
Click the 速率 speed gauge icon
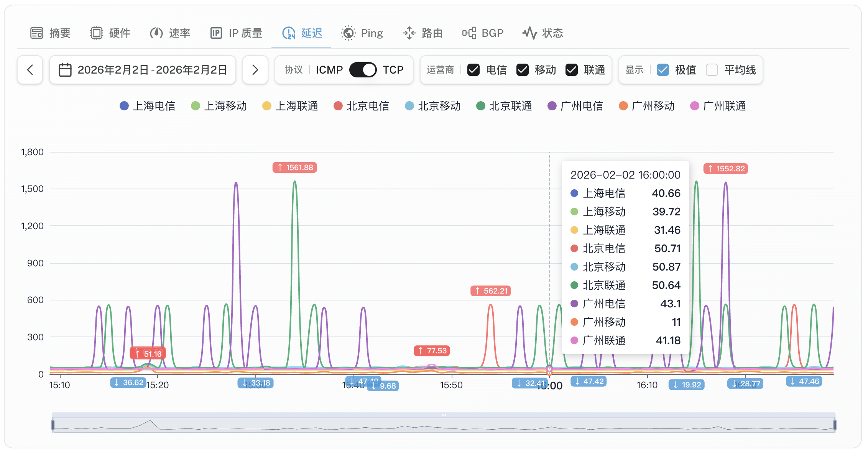156,33
